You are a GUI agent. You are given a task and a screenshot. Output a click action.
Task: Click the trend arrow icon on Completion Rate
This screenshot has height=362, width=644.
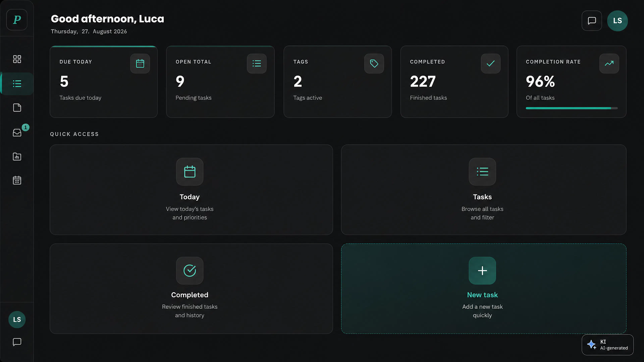click(x=609, y=64)
